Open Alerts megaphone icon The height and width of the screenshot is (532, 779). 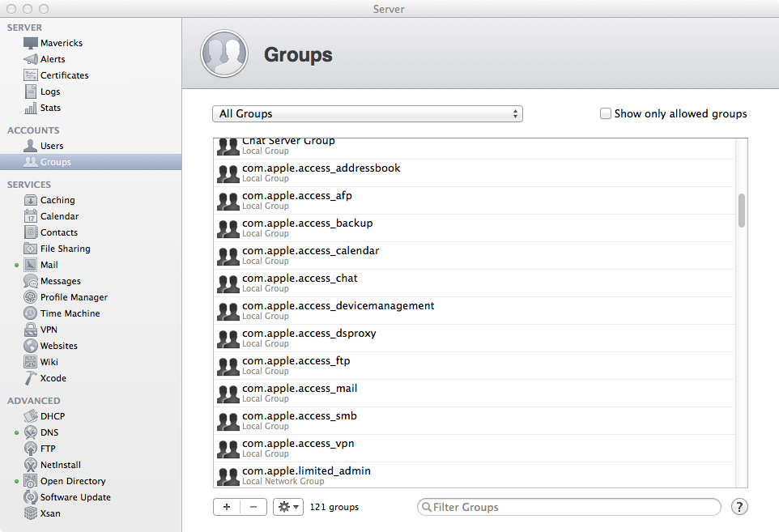(30, 59)
